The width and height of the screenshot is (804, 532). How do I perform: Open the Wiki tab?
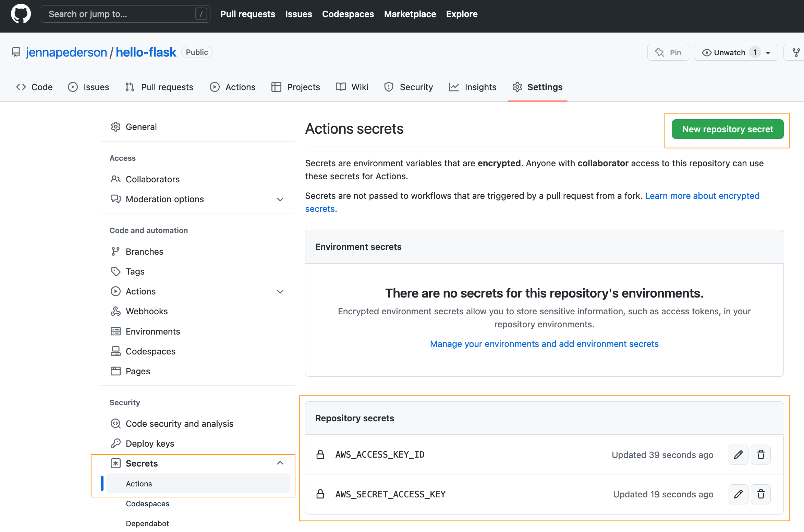click(352, 87)
